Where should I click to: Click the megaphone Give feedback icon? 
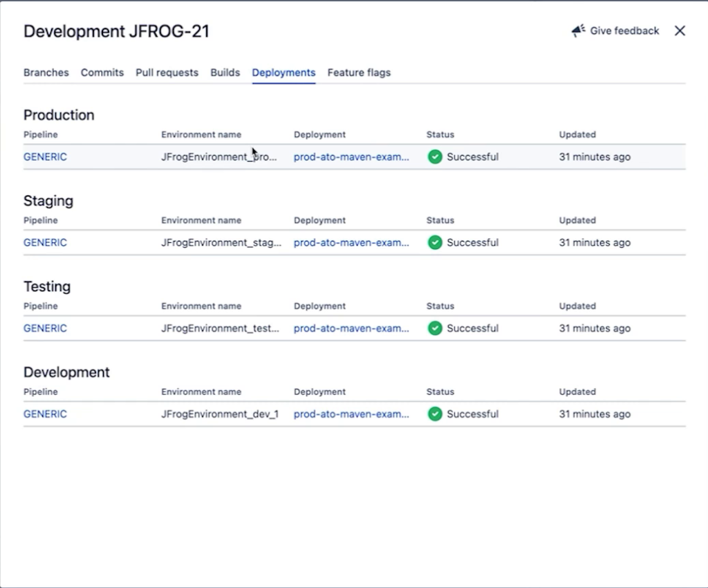(578, 31)
